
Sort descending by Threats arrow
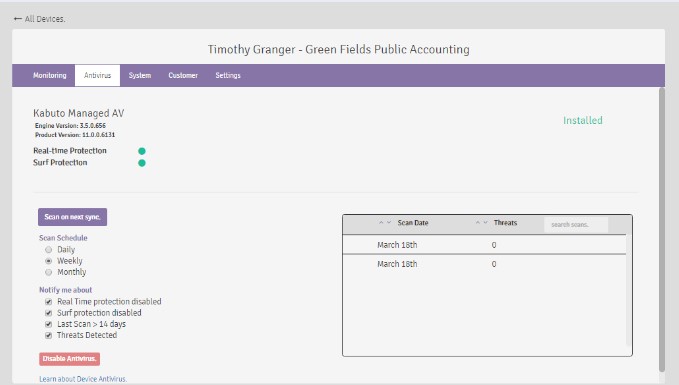pos(485,223)
